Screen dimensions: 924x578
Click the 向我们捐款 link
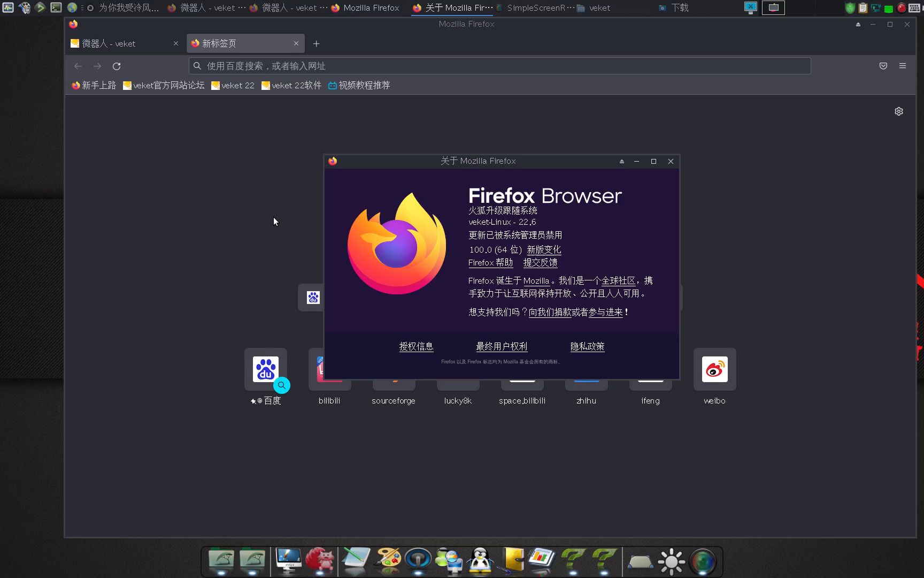tap(550, 312)
